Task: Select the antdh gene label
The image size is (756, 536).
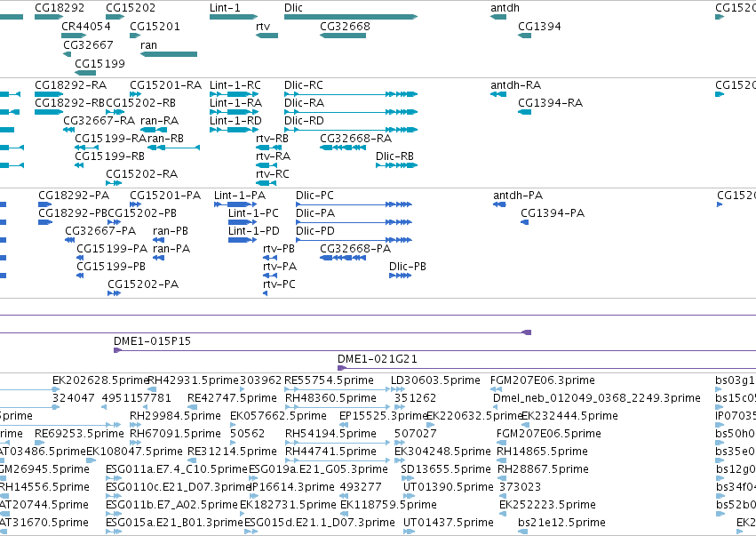Action: coord(505,8)
